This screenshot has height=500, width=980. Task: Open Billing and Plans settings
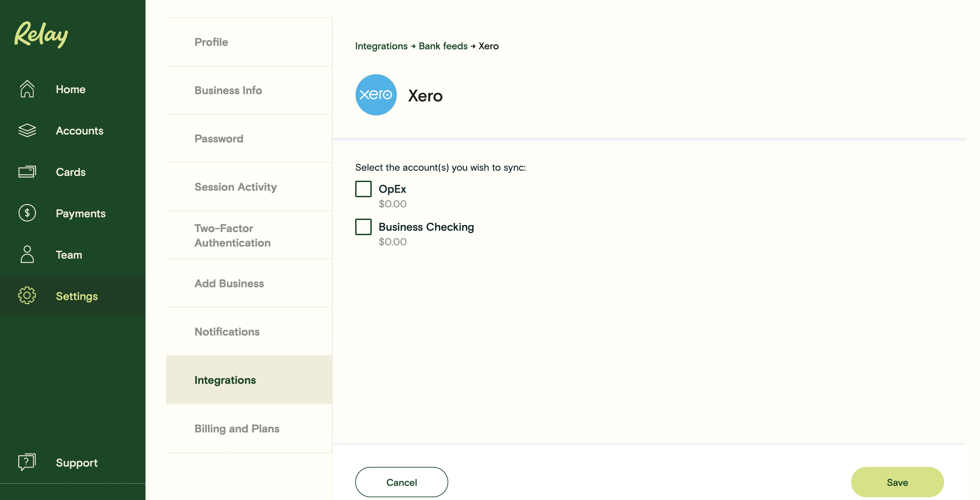pyautogui.click(x=249, y=429)
